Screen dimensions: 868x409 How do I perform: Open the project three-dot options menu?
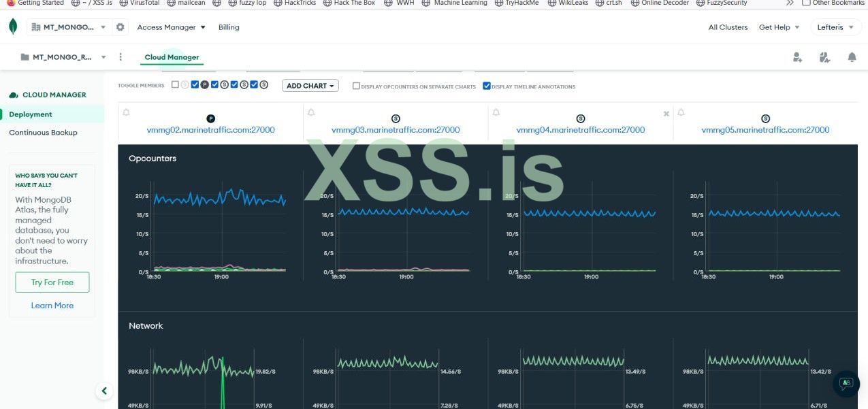[120, 57]
